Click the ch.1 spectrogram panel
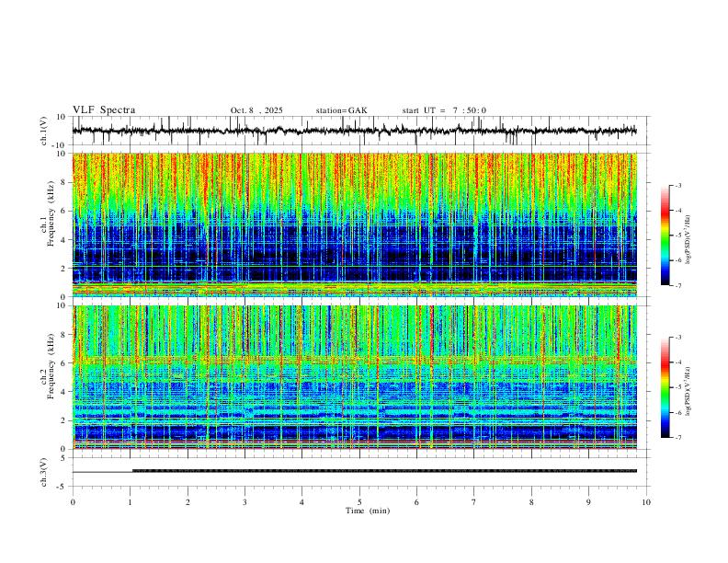The width and height of the screenshot is (728, 563). tap(354, 224)
